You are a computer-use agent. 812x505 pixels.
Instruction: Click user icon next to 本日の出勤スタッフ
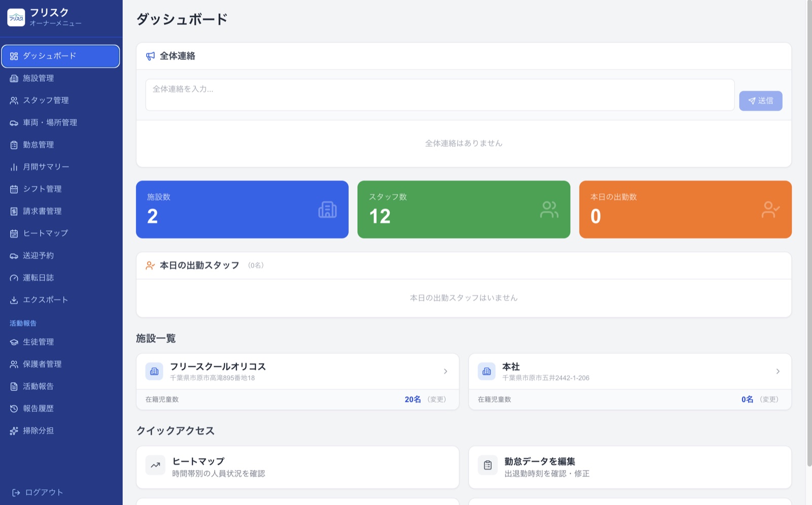[x=150, y=265]
